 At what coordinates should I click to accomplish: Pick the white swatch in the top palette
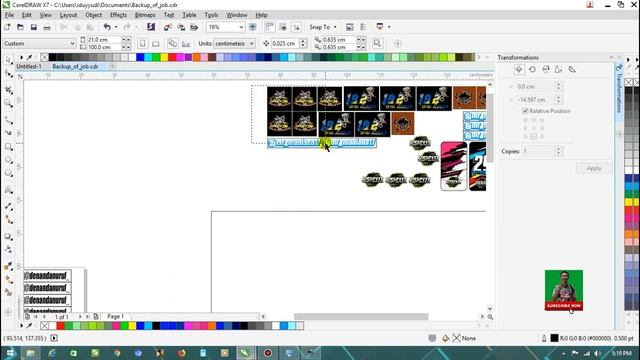click(133, 58)
